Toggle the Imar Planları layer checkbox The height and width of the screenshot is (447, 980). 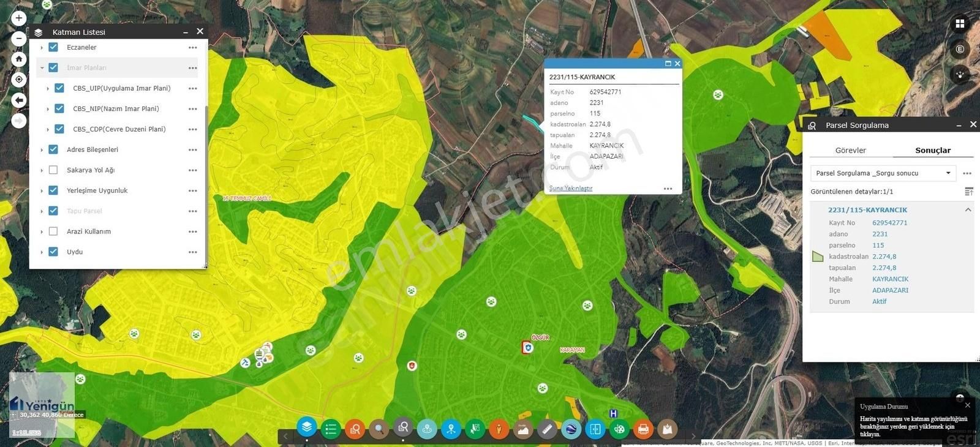pos(53,67)
